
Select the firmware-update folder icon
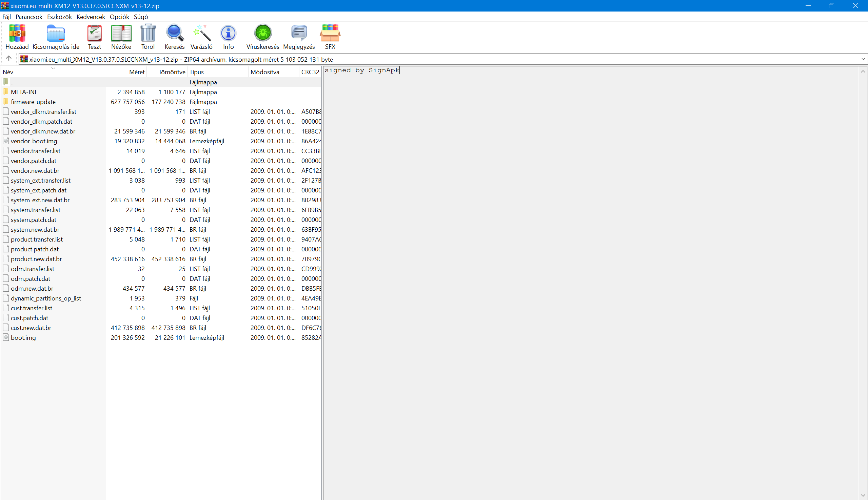click(6, 102)
